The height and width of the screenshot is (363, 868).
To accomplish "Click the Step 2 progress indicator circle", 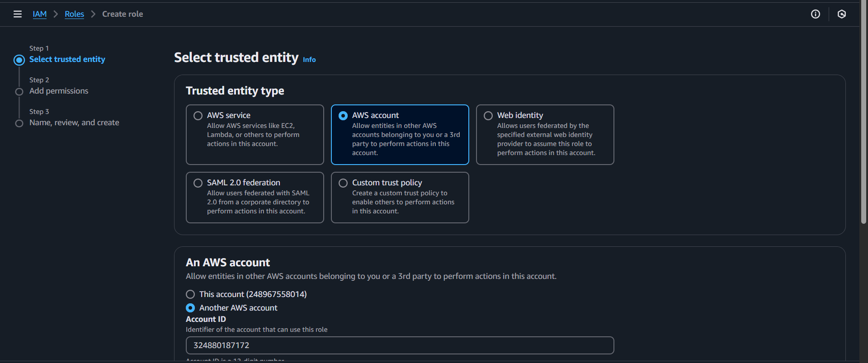I will [x=19, y=92].
